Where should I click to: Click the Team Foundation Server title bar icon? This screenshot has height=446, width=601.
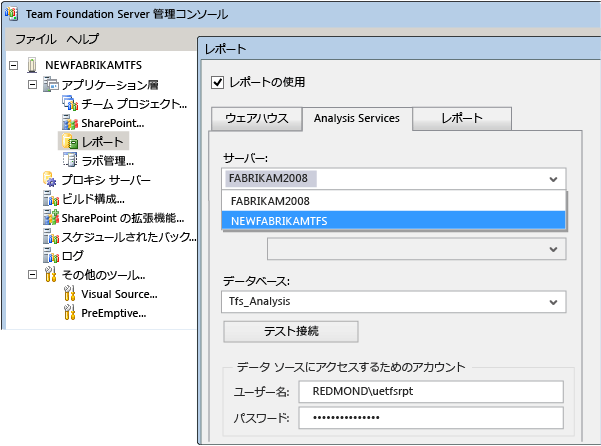[11, 14]
